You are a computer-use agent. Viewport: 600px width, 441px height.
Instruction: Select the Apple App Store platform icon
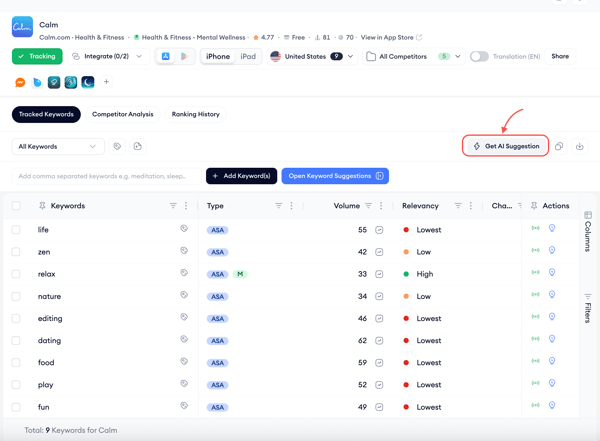point(166,57)
